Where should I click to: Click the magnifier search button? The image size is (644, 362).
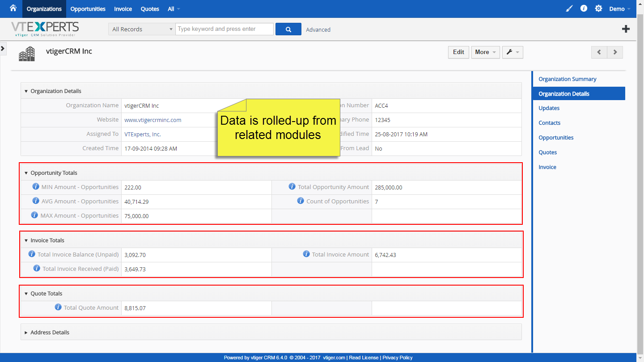click(288, 29)
